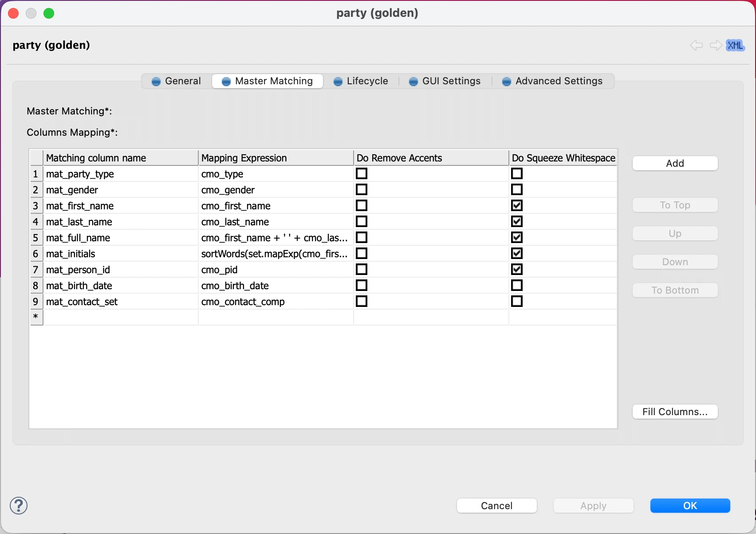Viewport: 756px width, 534px height.
Task: Select the mat_first_name cell
Action: point(121,206)
